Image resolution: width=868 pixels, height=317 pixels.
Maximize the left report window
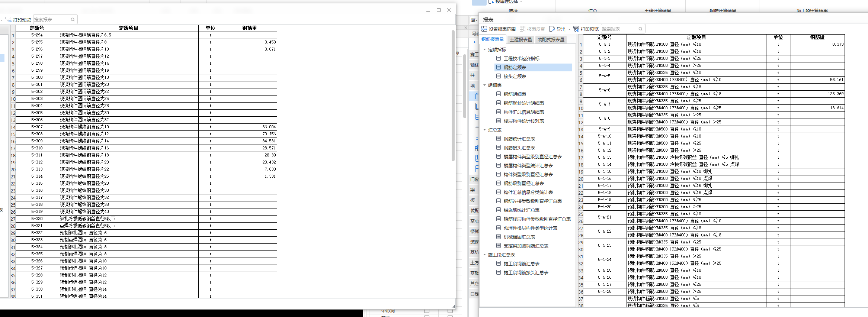pyautogui.click(x=439, y=10)
